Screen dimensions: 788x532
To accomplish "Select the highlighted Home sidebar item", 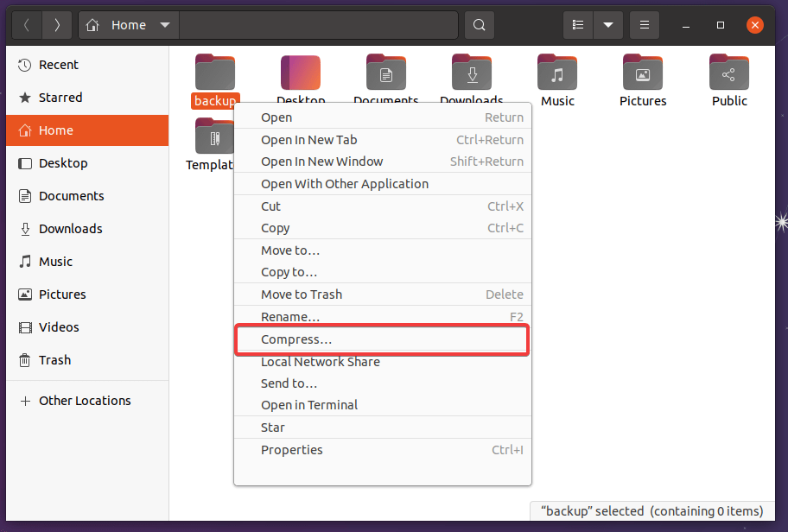I will [52, 130].
